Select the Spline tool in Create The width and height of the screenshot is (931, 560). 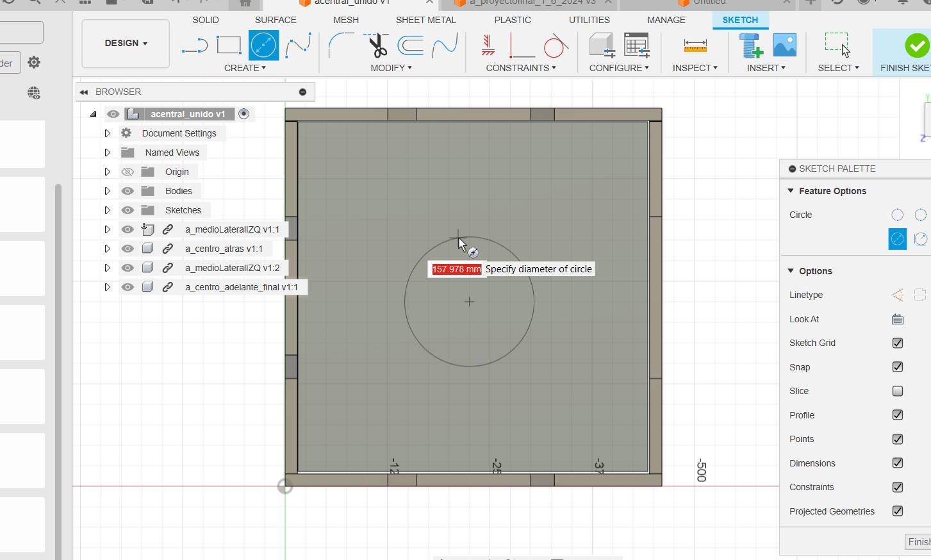click(x=298, y=45)
